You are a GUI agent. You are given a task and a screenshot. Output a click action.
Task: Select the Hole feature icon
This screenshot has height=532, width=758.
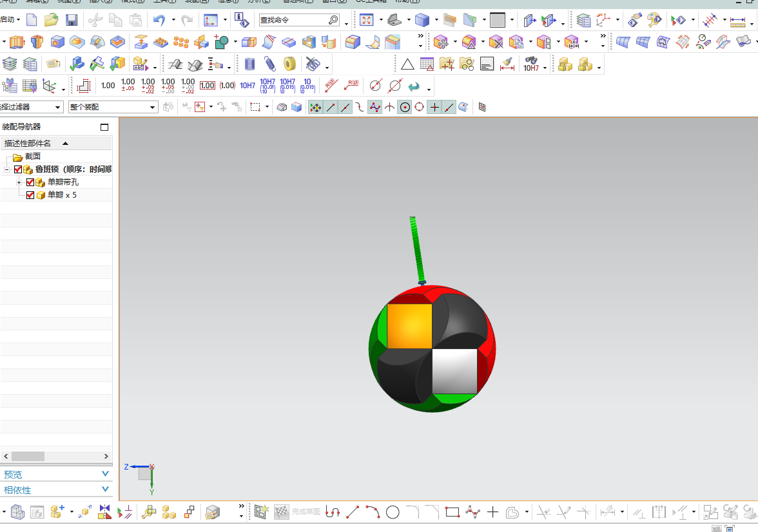point(57,42)
